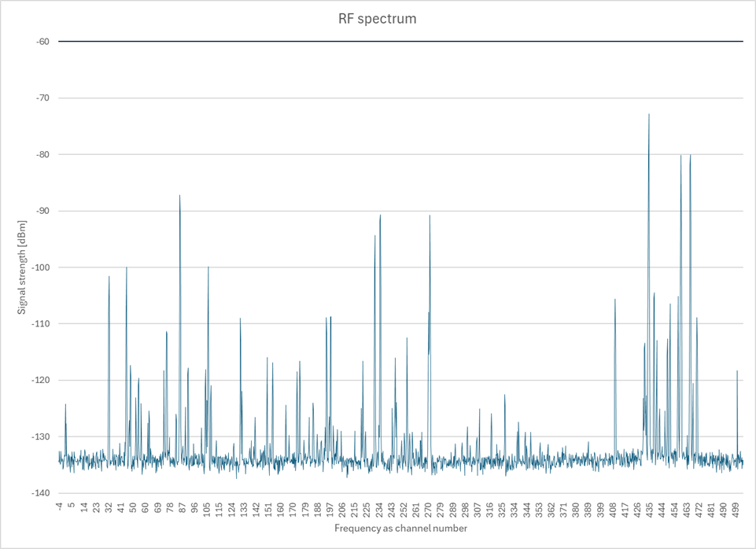Select the 'RF spectrum' chart title
The image size is (756, 549).
click(x=377, y=19)
